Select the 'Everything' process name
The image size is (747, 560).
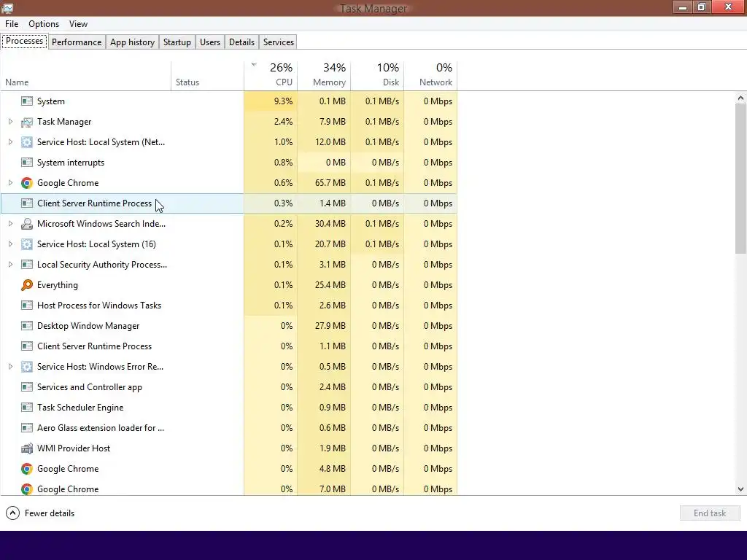click(57, 285)
